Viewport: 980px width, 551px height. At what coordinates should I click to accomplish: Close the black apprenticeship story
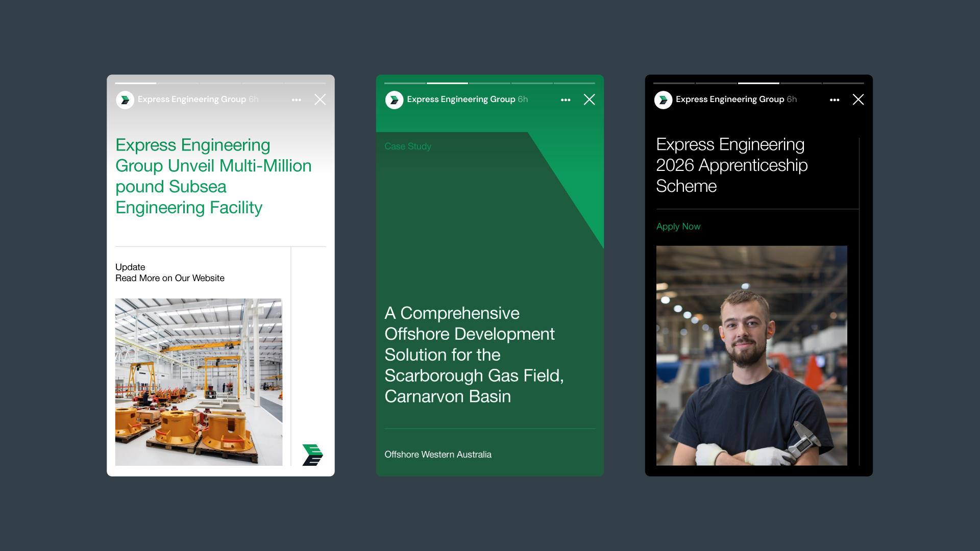click(858, 99)
